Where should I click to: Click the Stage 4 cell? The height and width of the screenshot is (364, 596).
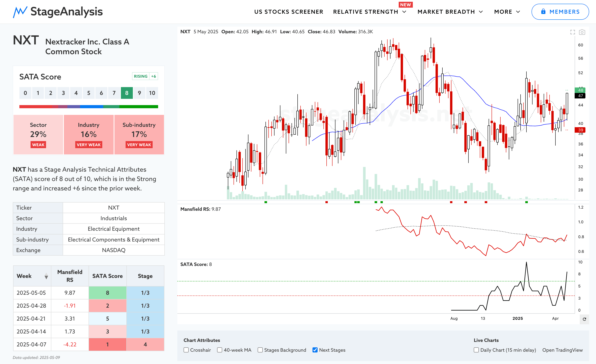[x=145, y=344]
